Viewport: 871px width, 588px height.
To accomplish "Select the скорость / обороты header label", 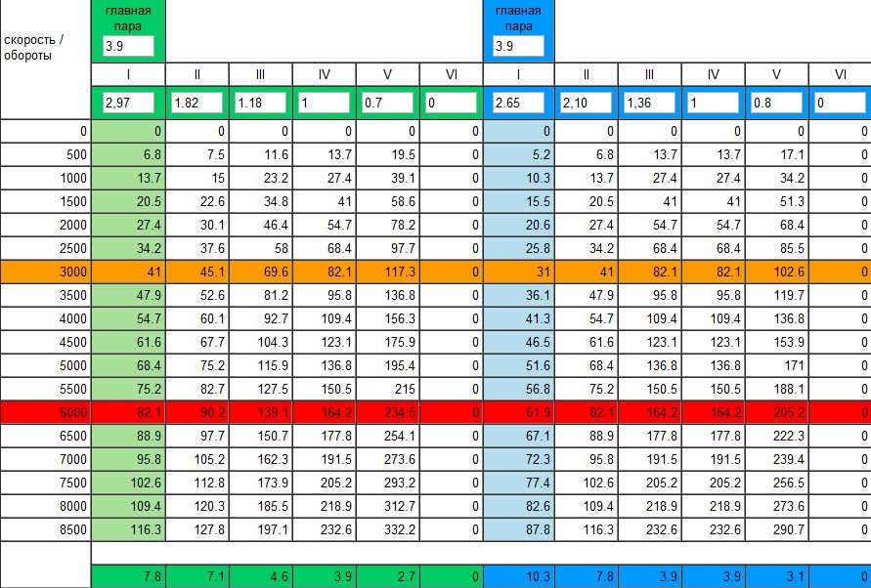I will [33, 48].
